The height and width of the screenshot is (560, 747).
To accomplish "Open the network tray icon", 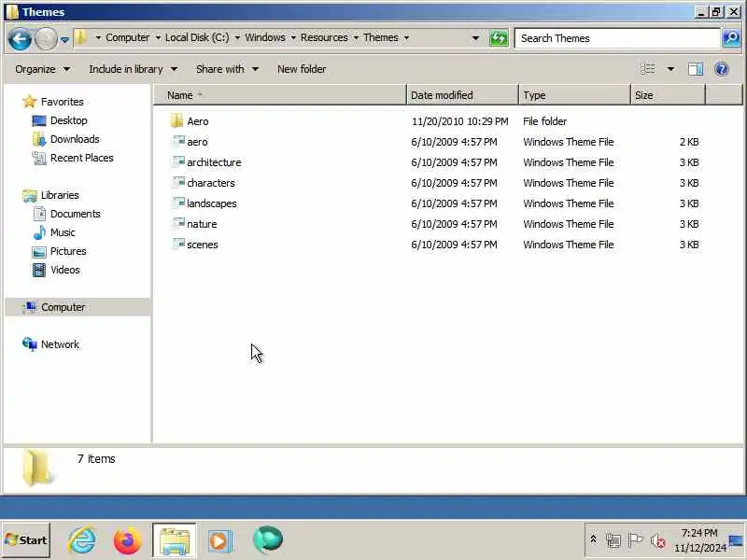I will tap(613, 540).
